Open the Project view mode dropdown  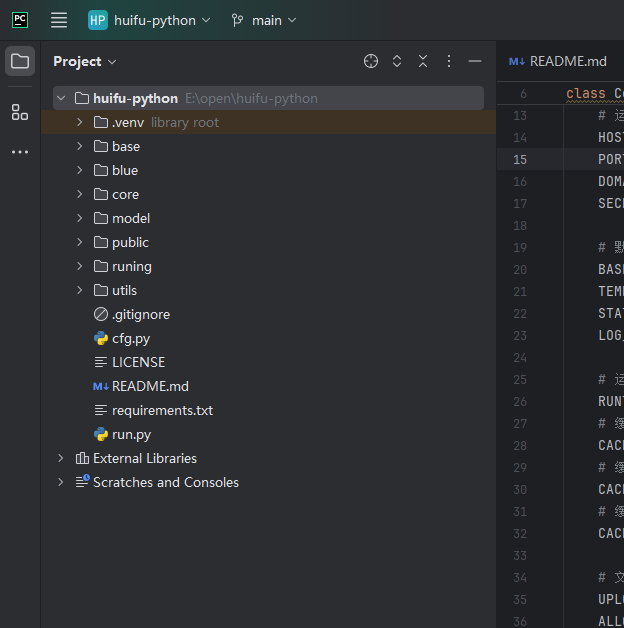tap(85, 61)
